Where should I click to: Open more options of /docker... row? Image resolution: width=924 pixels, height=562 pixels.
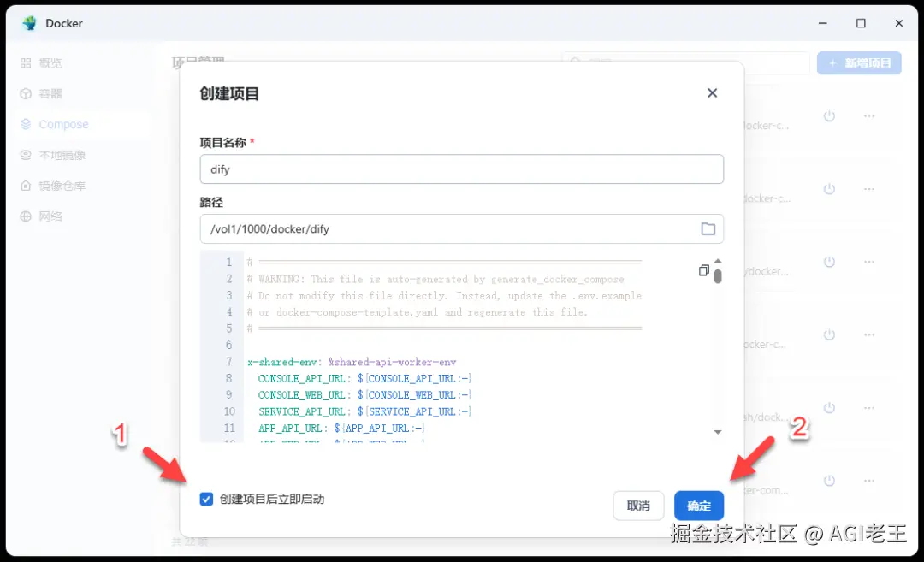869,262
